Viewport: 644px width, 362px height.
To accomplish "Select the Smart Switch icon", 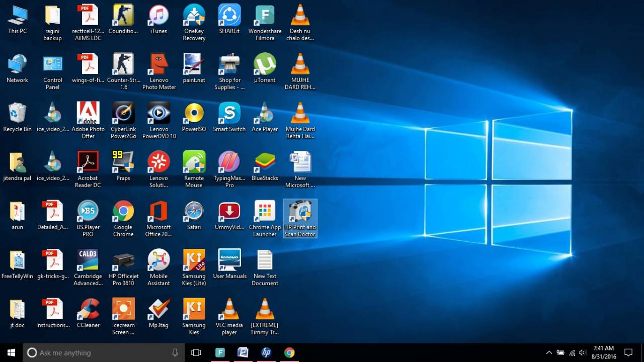I will pos(229,118).
